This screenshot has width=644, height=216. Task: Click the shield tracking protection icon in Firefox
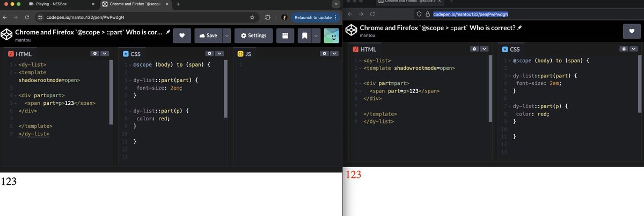[x=419, y=13]
